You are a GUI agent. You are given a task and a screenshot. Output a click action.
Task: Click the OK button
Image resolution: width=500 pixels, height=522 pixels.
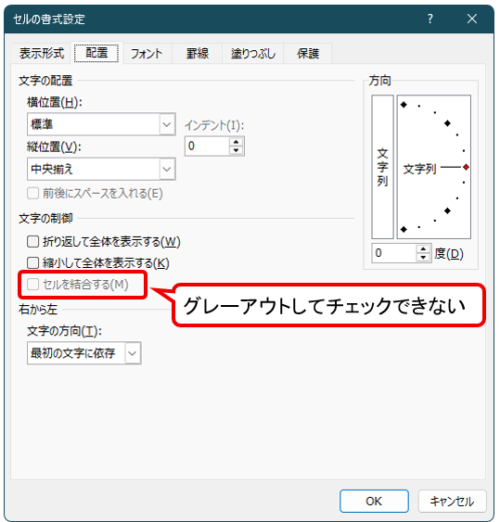coord(374,501)
